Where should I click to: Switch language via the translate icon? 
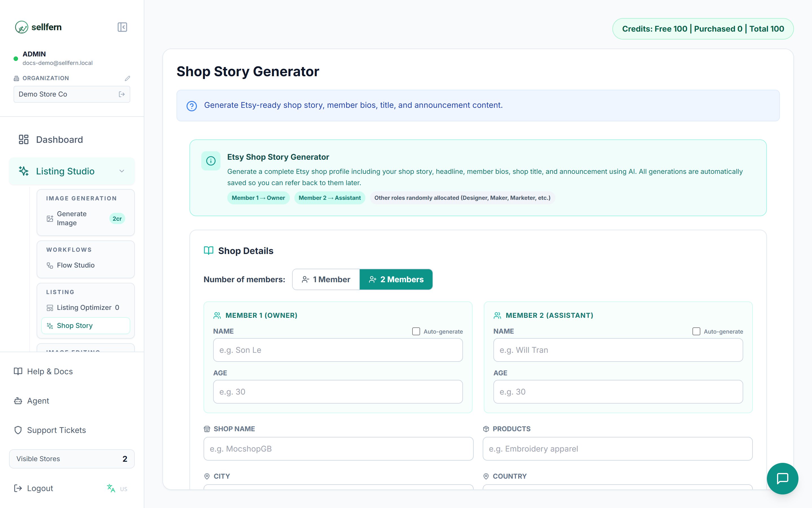coord(111,488)
